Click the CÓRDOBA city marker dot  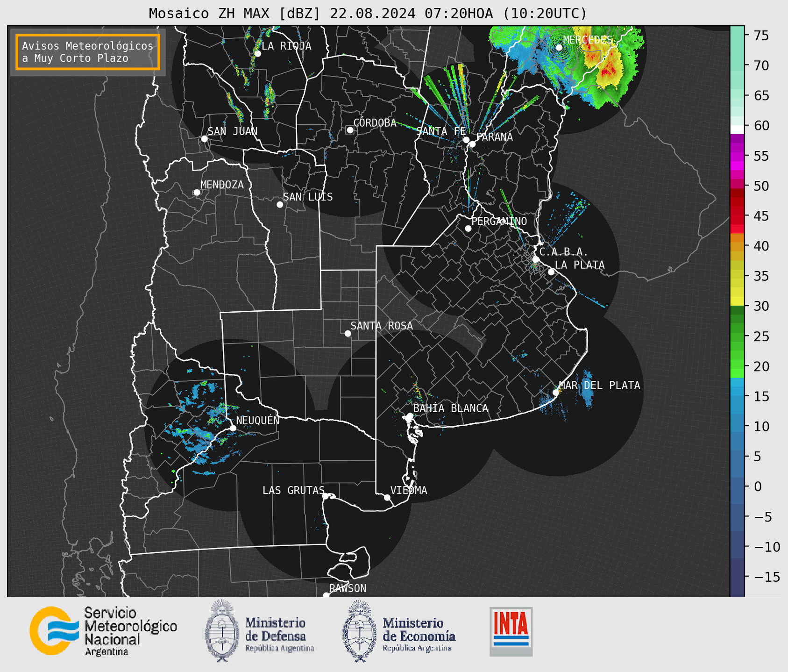click(350, 130)
